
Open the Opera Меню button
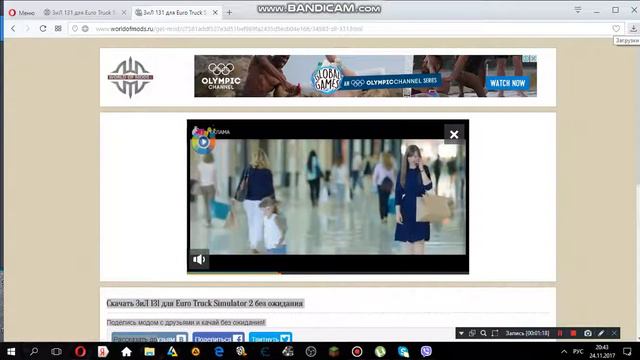(x=22, y=13)
